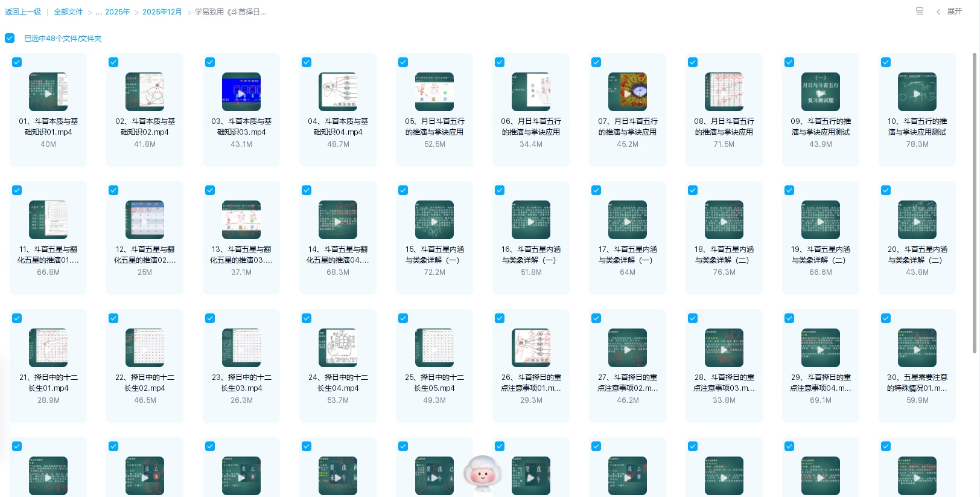The image size is (980, 497).
Task: Open 30 五星需要注意的特殊情况01 thumbnail
Action: 917,348
